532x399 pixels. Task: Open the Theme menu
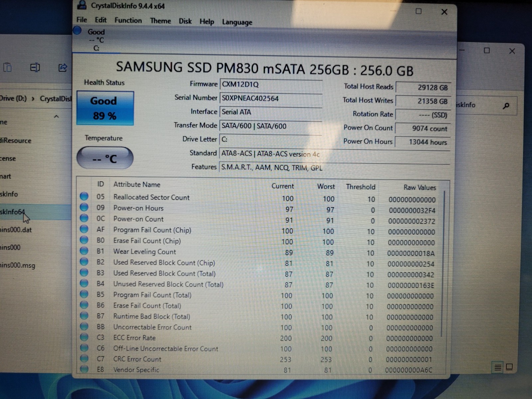[160, 21]
